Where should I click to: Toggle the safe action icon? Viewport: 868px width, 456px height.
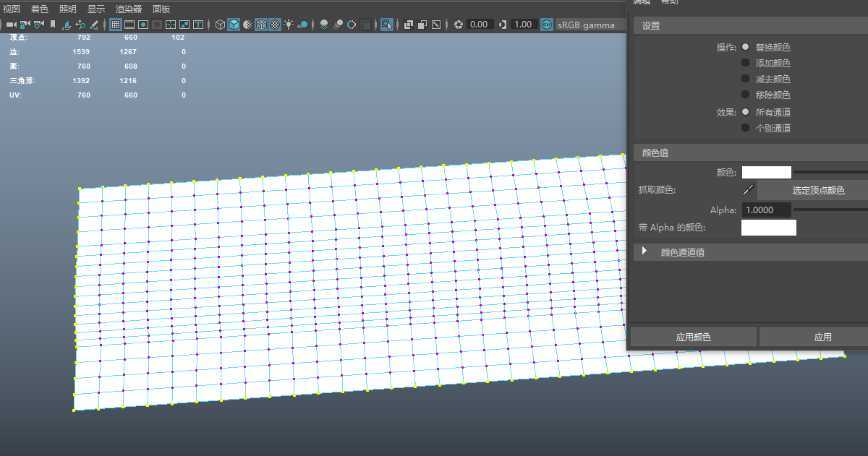coord(184,25)
